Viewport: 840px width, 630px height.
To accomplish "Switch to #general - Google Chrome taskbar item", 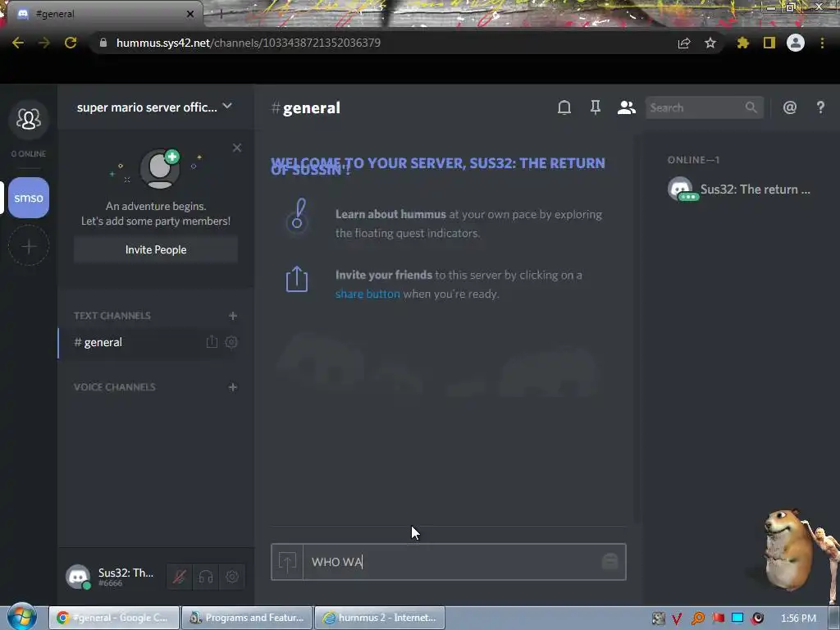I will (114, 618).
